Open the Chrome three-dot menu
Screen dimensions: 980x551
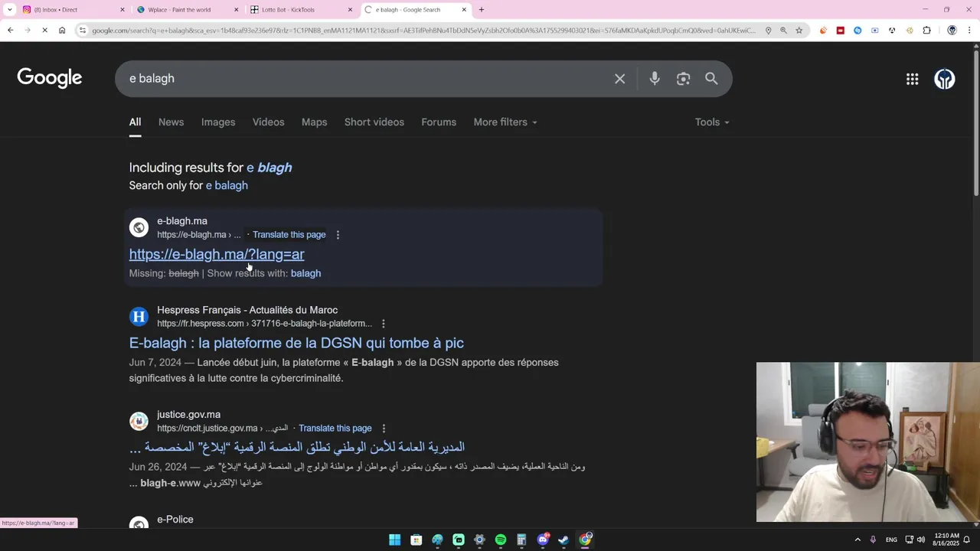point(969,31)
